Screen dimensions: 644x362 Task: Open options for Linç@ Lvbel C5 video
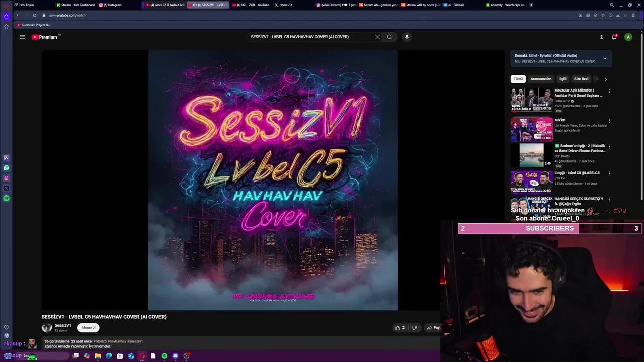click(x=609, y=173)
